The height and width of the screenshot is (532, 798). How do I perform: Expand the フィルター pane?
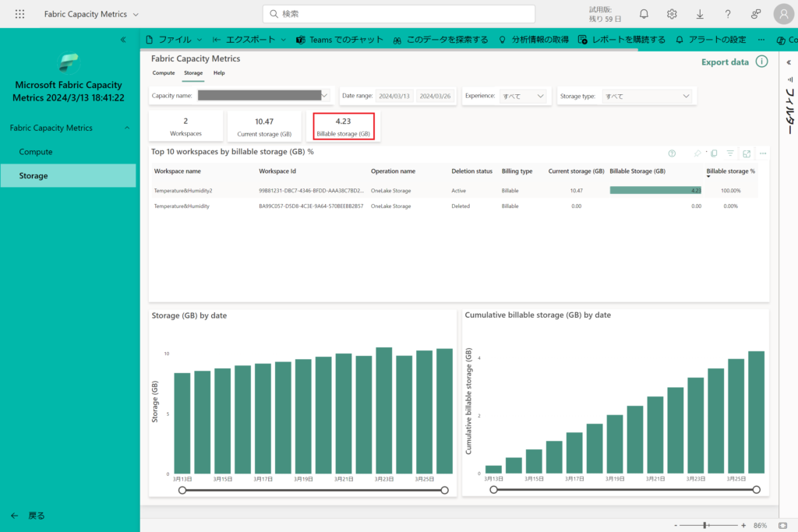coord(789,61)
